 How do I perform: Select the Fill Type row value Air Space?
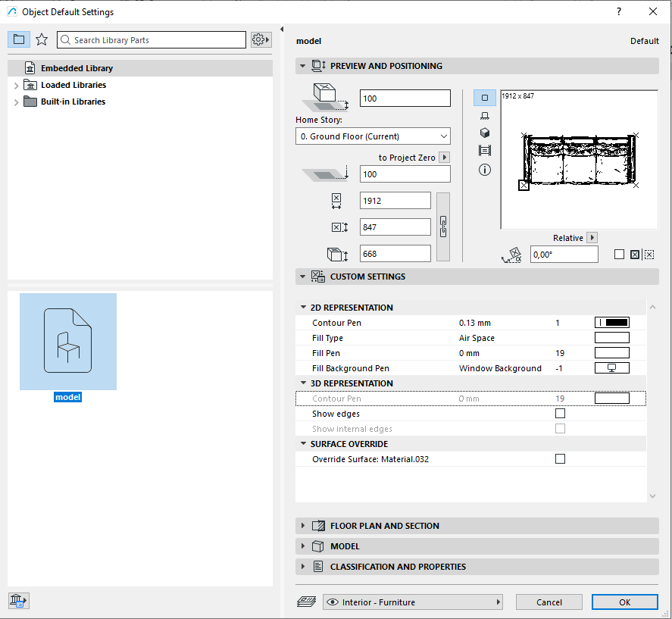coord(477,338)
